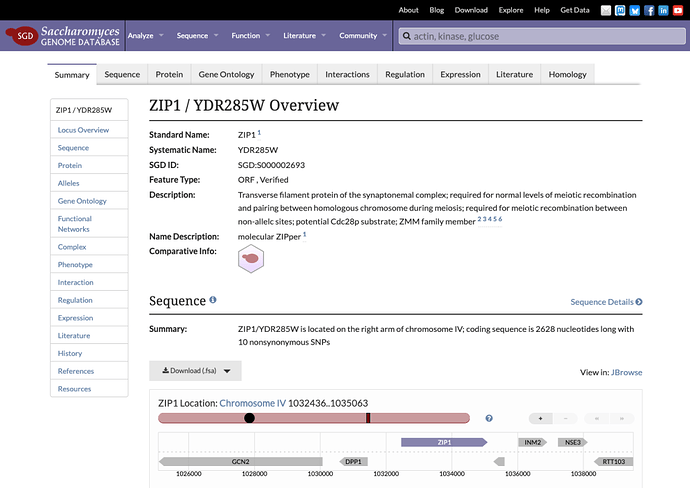The height and width of the screenshot is (488, 690).
Task: Click the email envelope icon
Action: tap(606, 10)
